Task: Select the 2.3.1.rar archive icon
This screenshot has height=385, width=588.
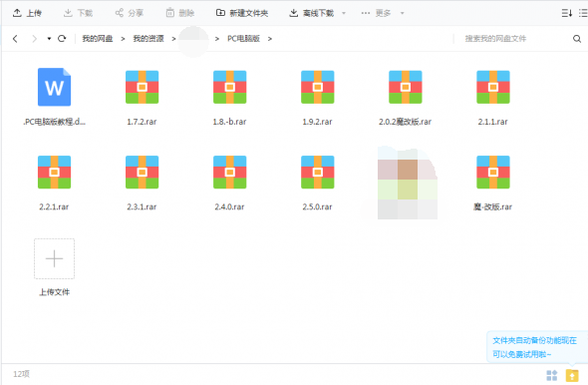Action: click(143, 172)
